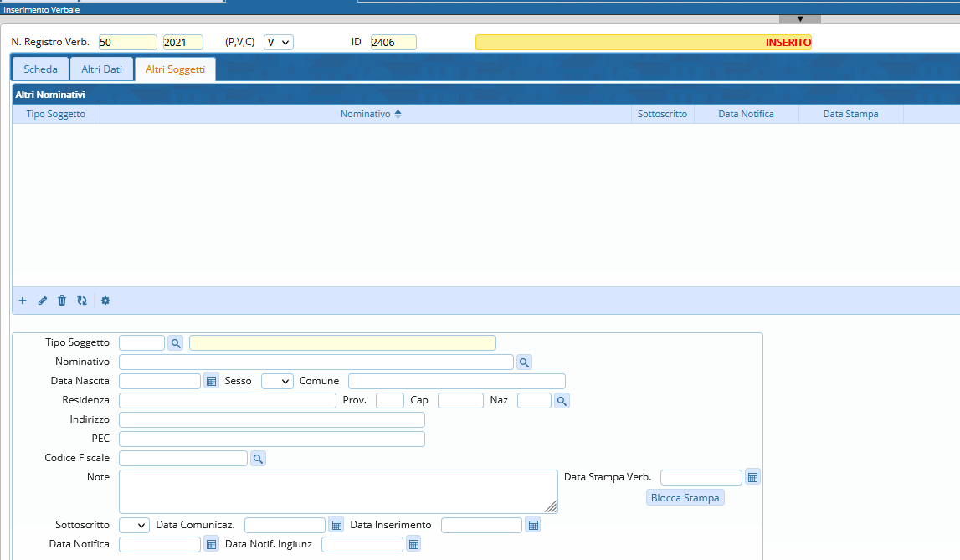Click the refresh grid icon
Image resolution: width=960 pixels, height=560 pixels.
pos(82,301)
